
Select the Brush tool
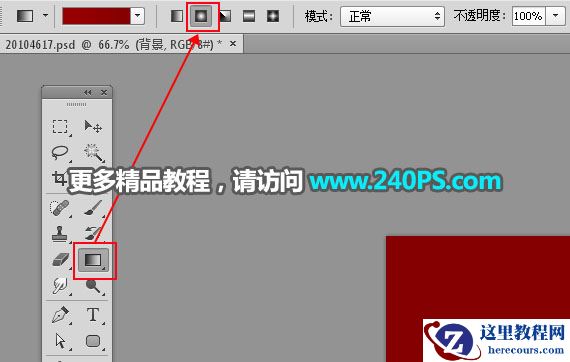[93, 208]
